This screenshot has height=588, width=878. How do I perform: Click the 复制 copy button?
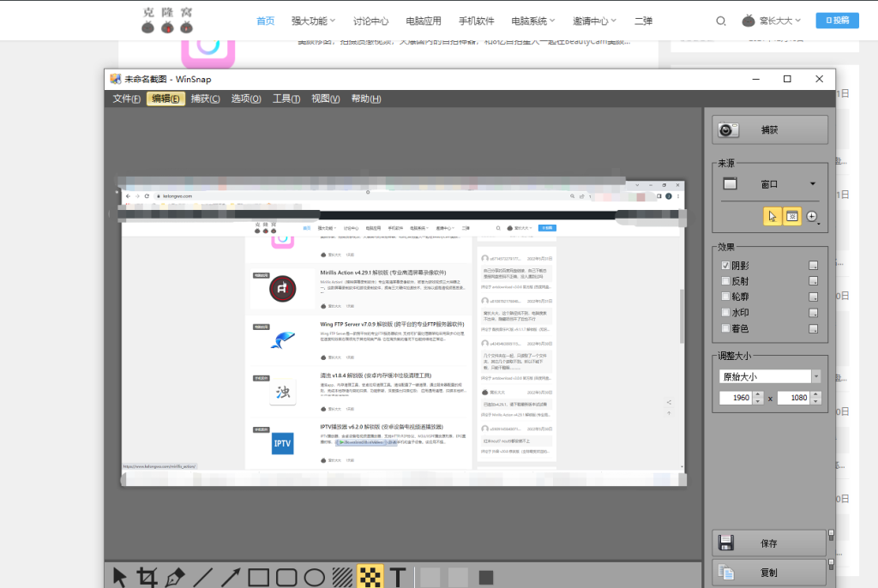769,573
